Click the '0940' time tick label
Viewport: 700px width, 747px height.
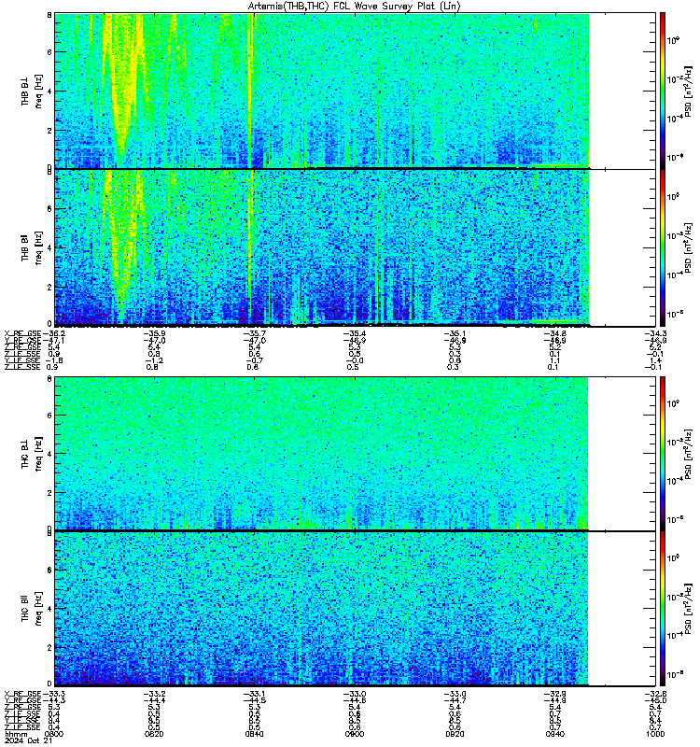point(555,734)
